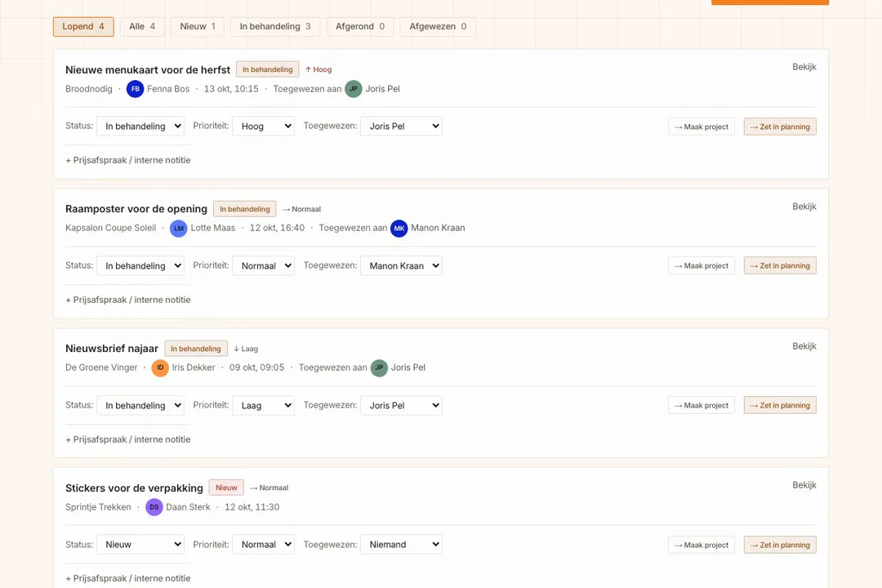Open Status dropdown showing Nieuw

tap(140, 544)
